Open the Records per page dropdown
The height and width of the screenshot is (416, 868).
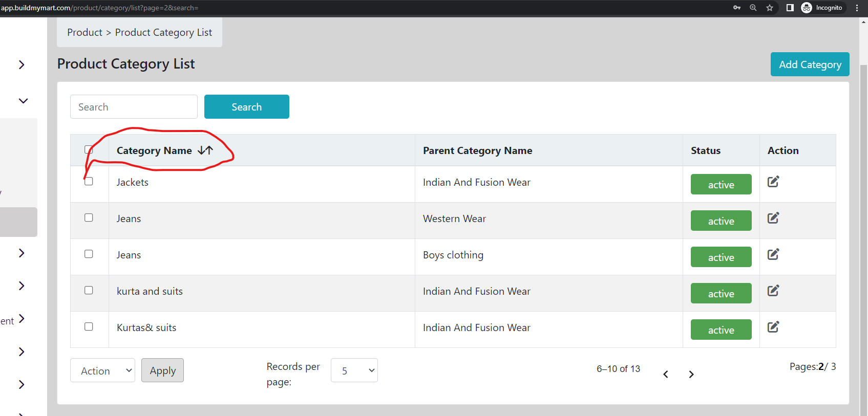[354, 370]
